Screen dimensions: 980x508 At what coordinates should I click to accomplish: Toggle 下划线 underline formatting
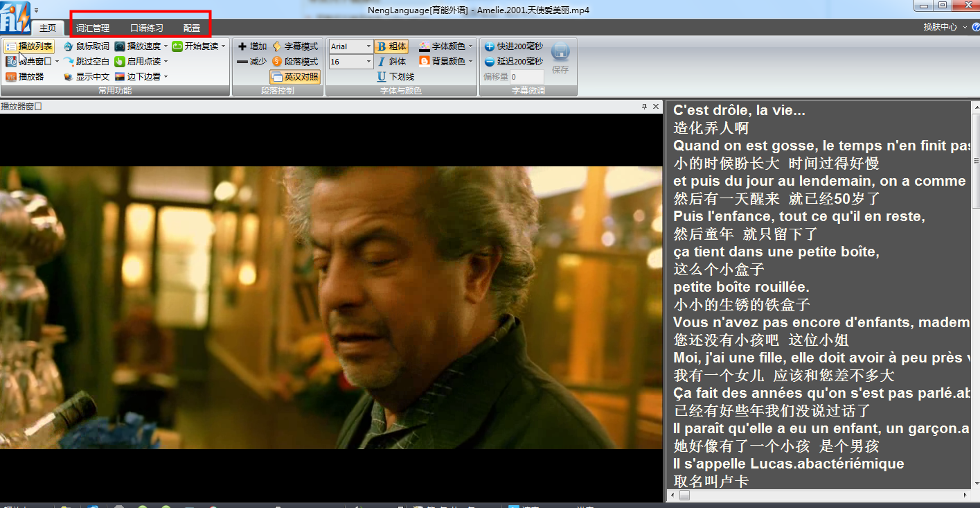(x=396, y=77)
